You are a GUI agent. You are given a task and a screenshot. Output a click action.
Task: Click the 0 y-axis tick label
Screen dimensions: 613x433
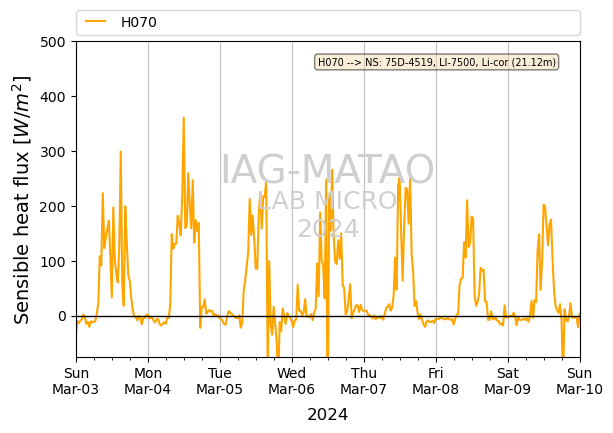pos(62,317)
